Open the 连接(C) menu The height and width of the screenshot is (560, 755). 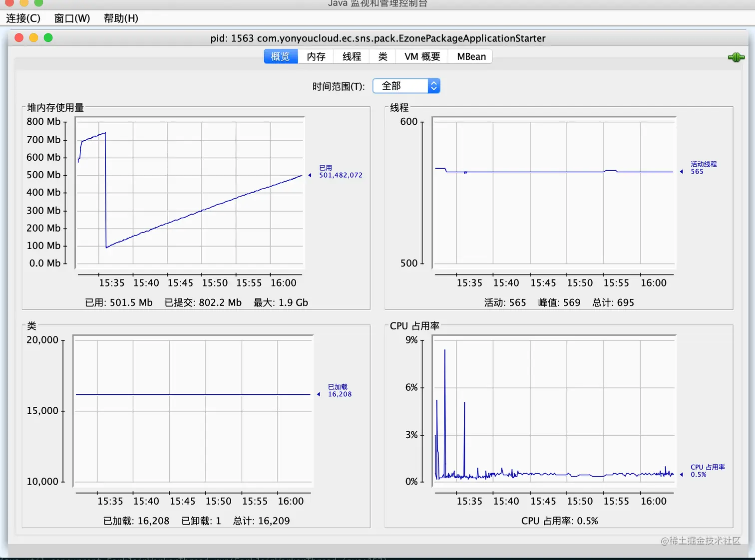point(23,18)
